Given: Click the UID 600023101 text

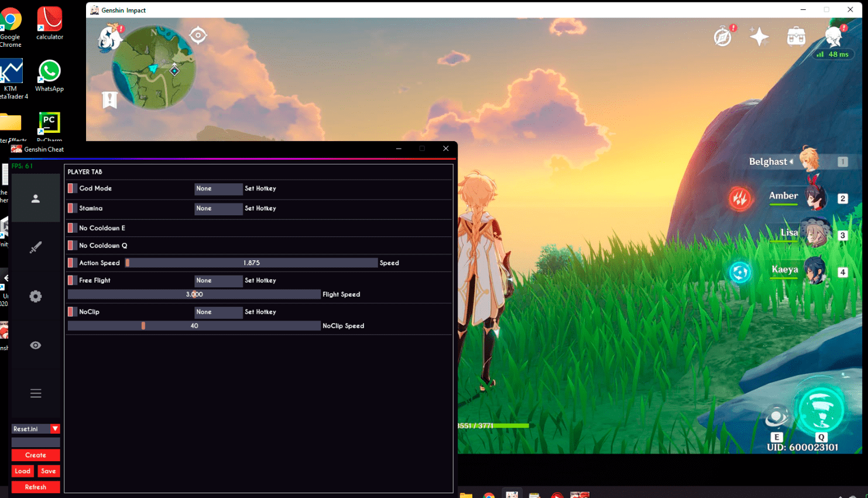Looking at the screenshot, I should [x=802, y=448].
